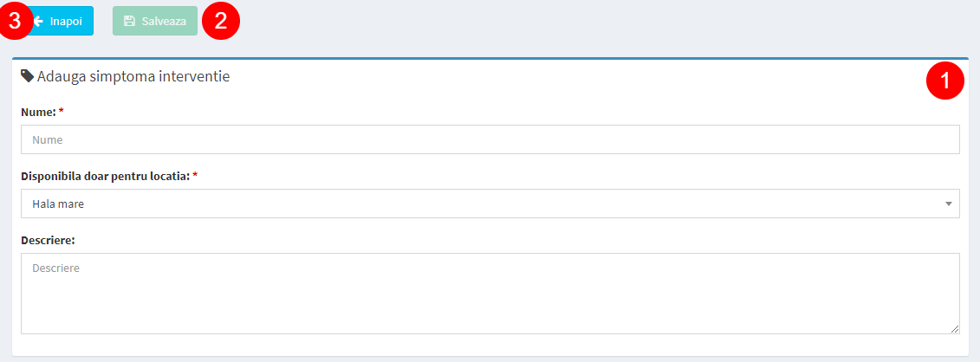Click the 'Adauga simptoma interventie' heading text
Screen dimensions: 980x362
click(x=133, y=77)
